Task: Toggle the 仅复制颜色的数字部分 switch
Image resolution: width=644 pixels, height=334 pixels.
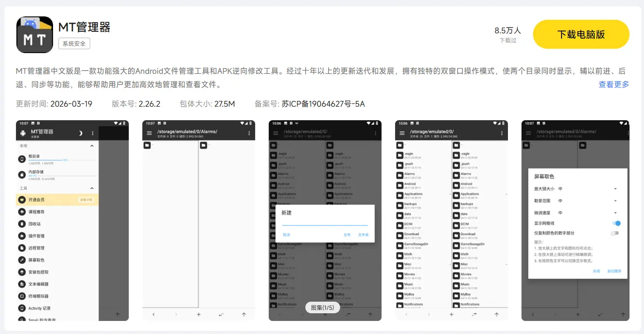Action: (x=615, y=233)
